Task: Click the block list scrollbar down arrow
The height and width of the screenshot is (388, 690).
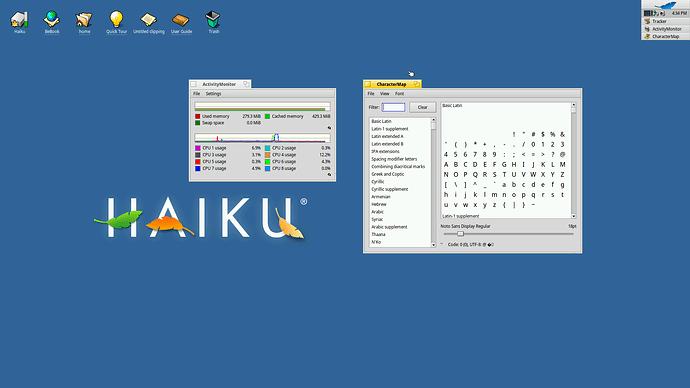Action: point(433,245)
